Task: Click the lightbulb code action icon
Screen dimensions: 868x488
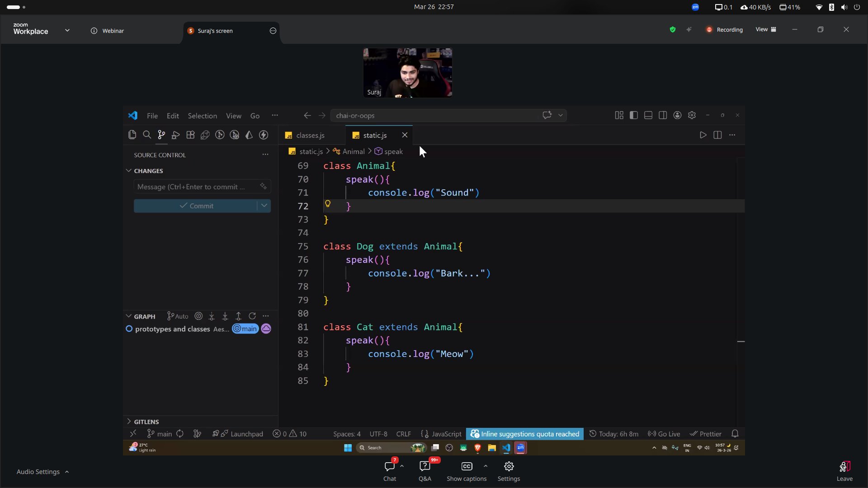Action: [x=328, y=204]
